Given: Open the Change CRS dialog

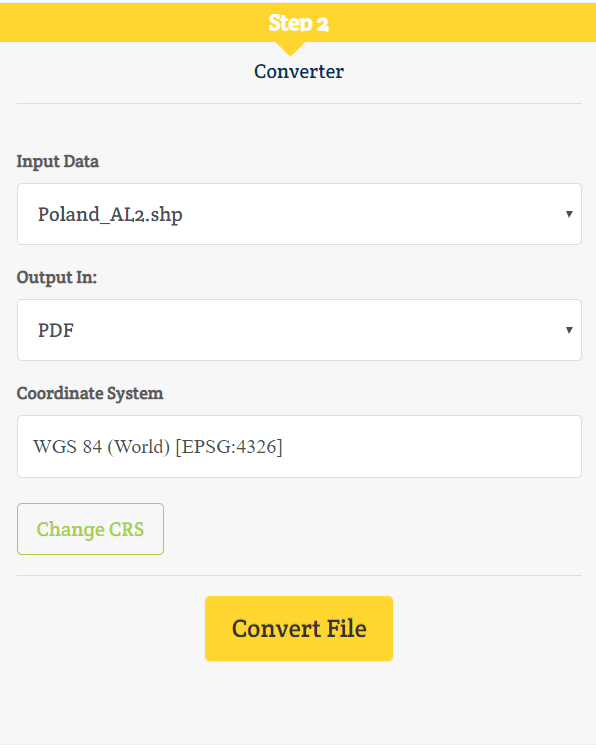Looking at the screenshot, I should (90, 529).
